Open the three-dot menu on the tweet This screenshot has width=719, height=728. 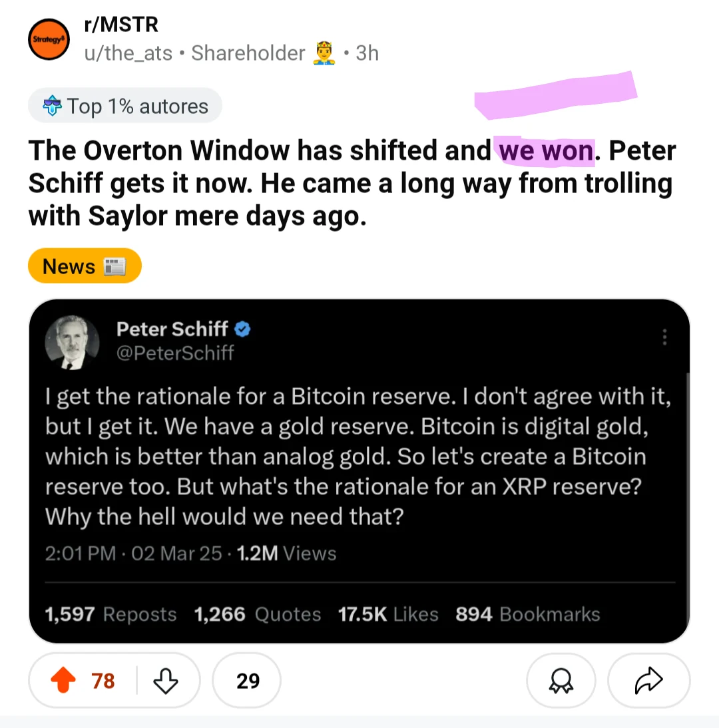coord(664,337)
